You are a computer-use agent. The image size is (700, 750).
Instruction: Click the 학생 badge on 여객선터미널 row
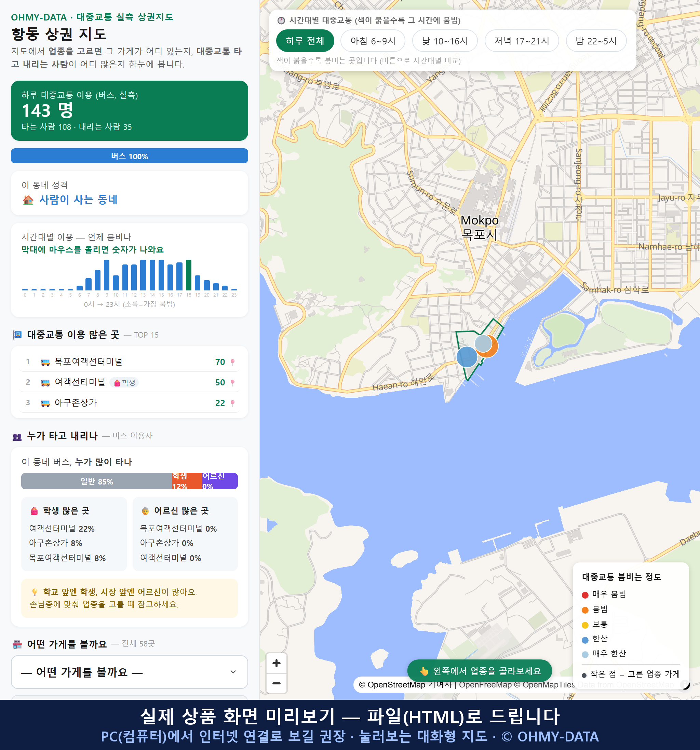point(124,383)
